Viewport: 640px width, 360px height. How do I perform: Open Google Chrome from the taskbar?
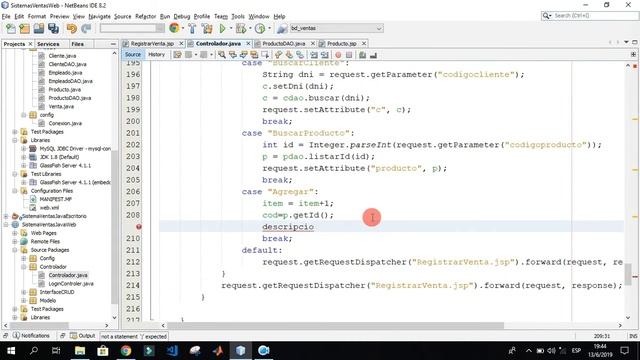pyautogui.click(x=126, y=350)
